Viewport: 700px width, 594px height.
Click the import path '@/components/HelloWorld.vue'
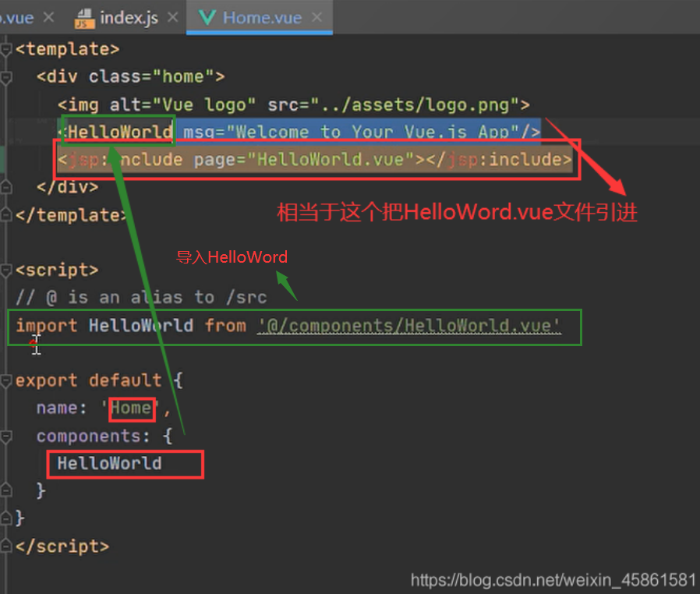(408, 325)
